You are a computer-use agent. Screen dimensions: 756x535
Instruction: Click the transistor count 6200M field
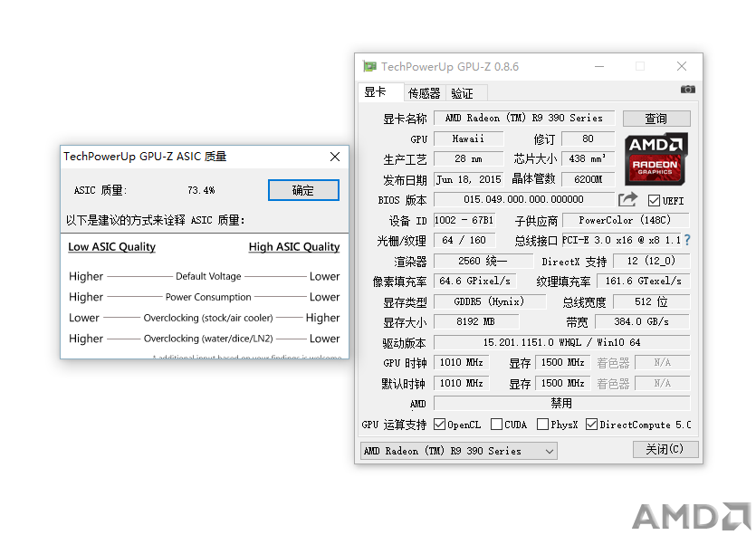click(x=589, y=179)
